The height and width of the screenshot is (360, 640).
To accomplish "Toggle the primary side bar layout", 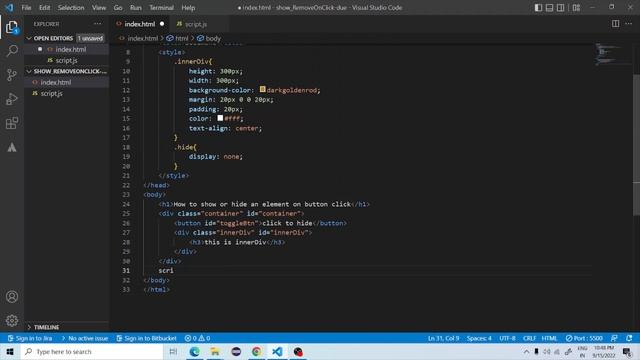I will [538, 7].
